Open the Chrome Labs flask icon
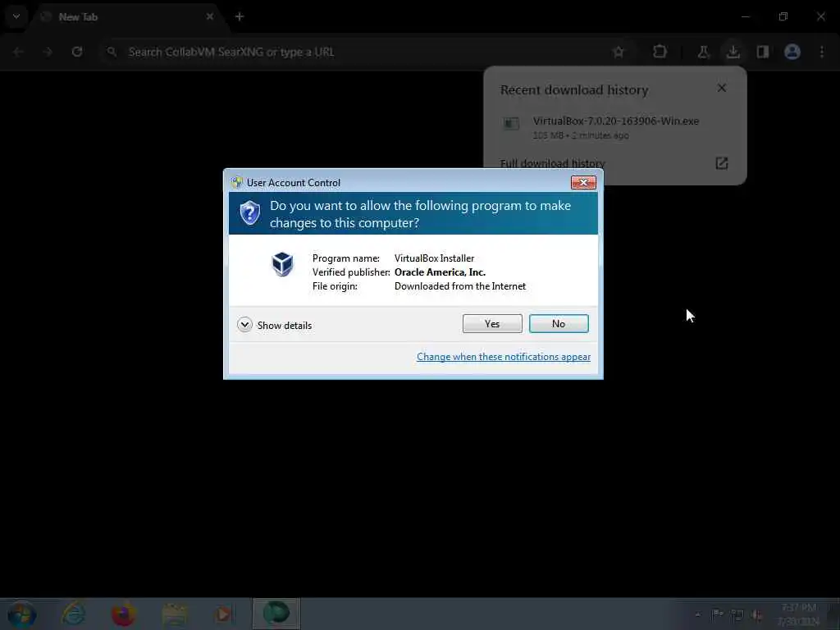Viewport: 840px width, 630px height. point(703,52)
